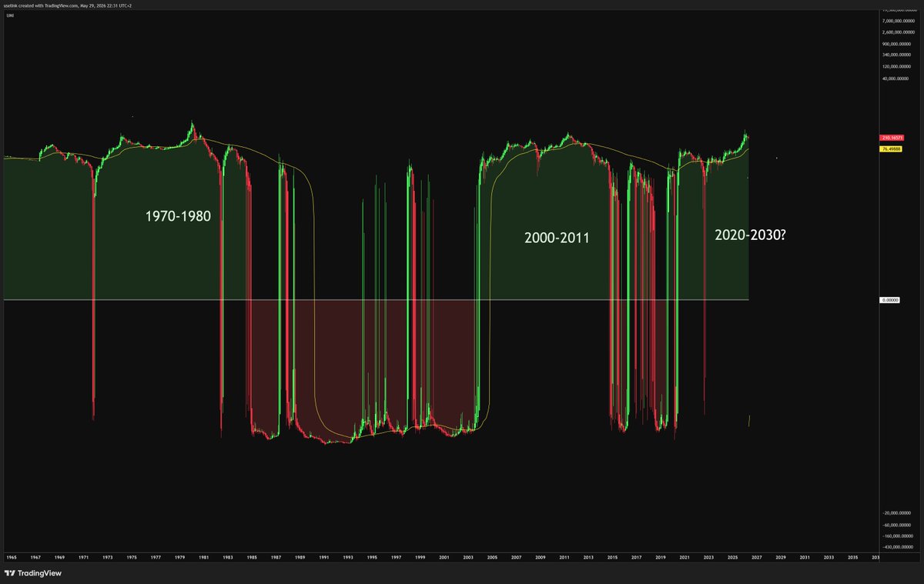Click the -60,000.00000 price scale value

(895, 525)
